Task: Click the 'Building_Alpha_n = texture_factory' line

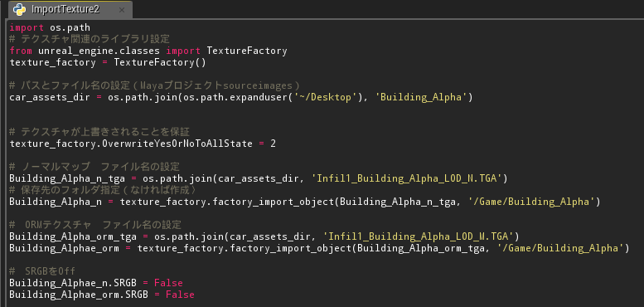Action: [x=305, y=202]
